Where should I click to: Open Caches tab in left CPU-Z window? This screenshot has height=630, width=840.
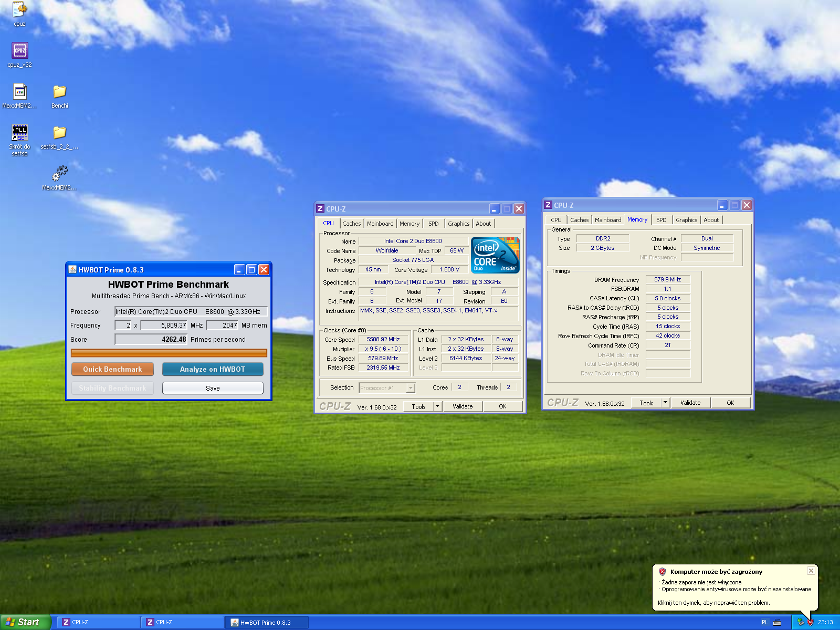click(352, 224)
